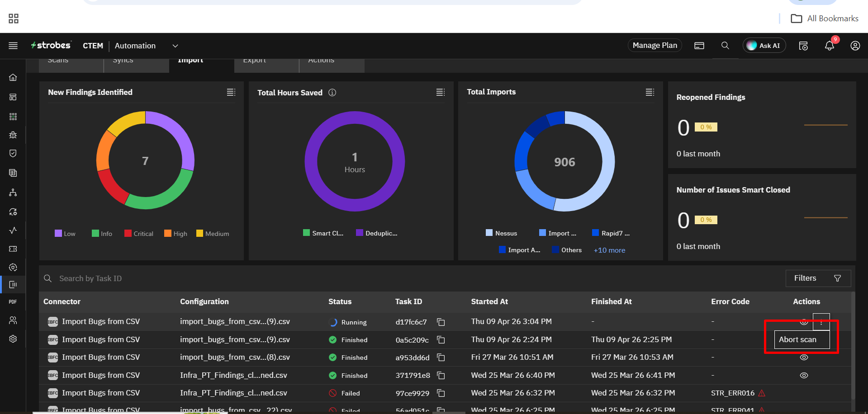Copy task ID d17fc6c7
868x414 pixels.
click(441, 322)
